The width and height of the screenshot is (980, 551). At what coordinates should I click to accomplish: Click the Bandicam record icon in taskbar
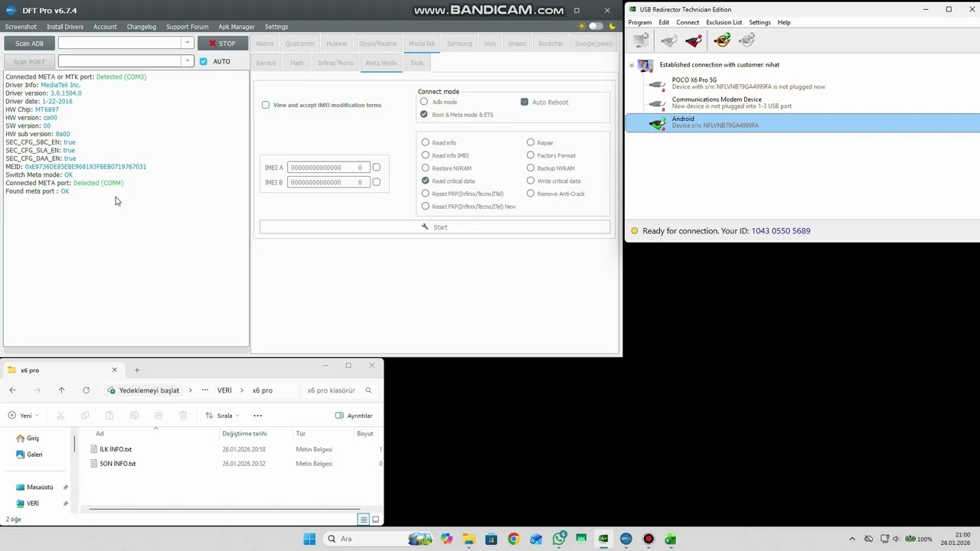tap(648, 539)
